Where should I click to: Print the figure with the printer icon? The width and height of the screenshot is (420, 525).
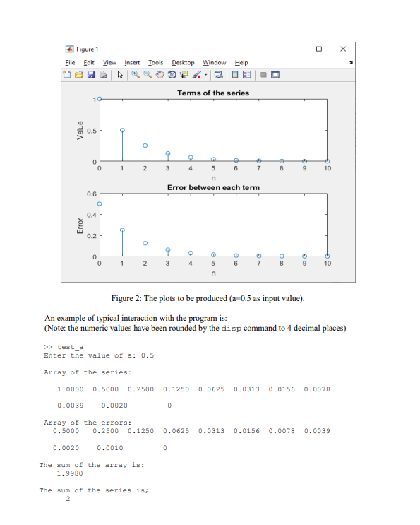point(103,75)
